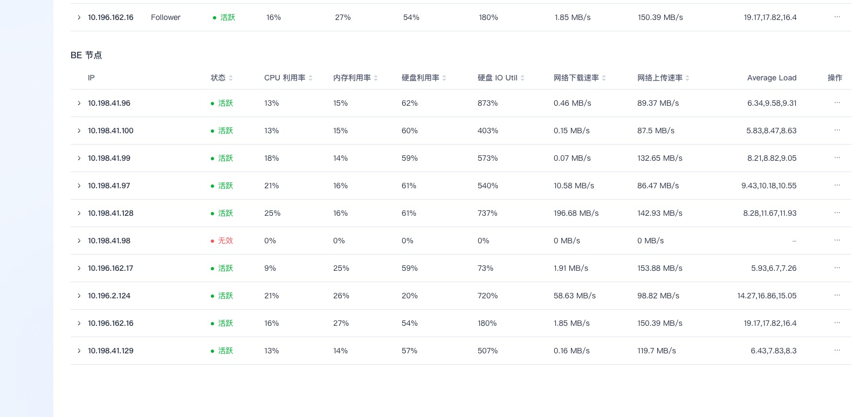Click IP address 10.198.41.98
This screenshot has height=417, width=868.
(109, 241)
